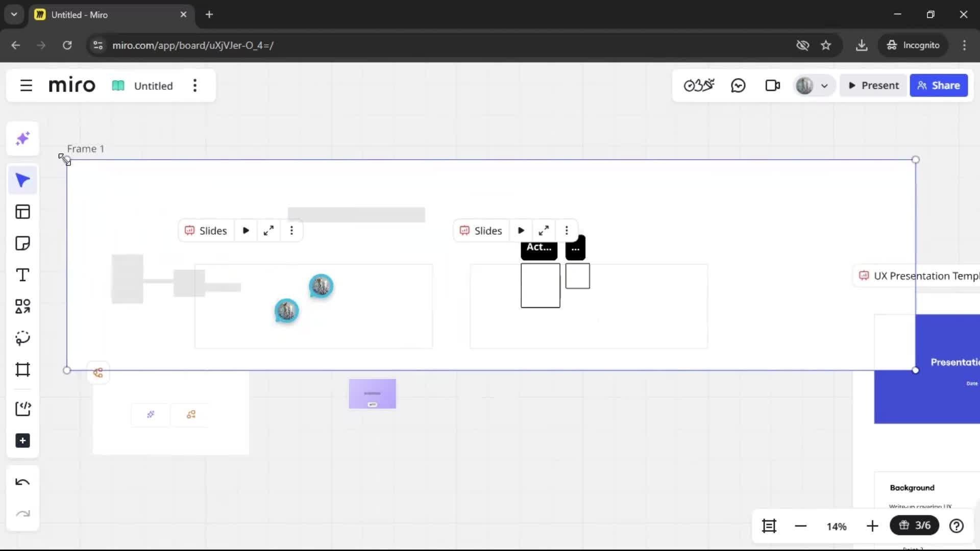This screenshot has height=551, width=980.
Task: Click the purple sparkle icon below frame
Action: click(x=151, y=414)
